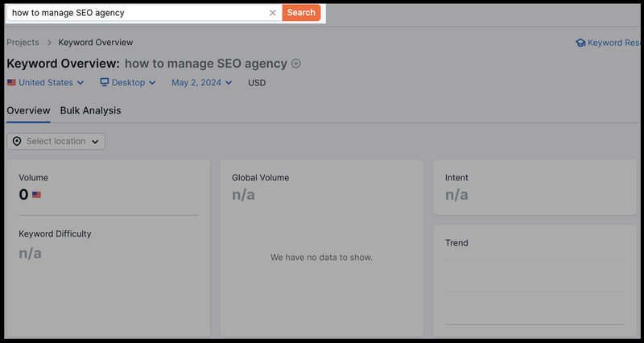Click the US flag next to United States
Viewport: 644px width, 343px height.
pyautogui.click(x=11, y=83)
